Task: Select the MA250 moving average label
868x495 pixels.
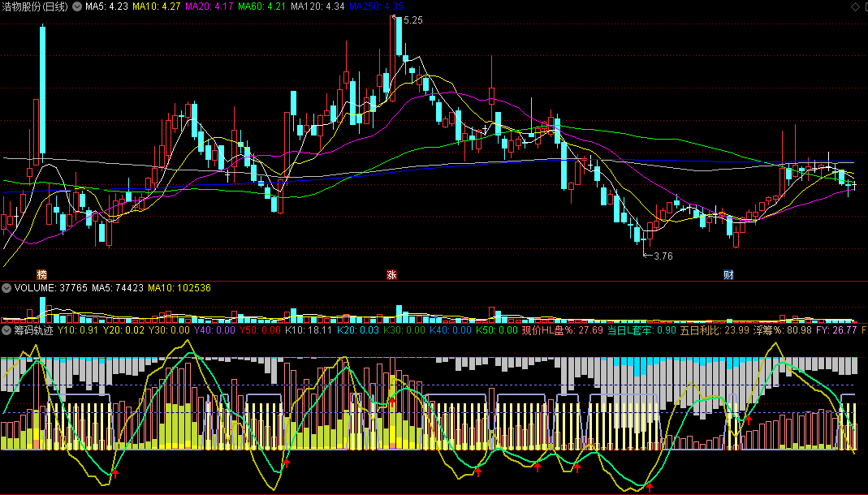Action: [377, 6]
